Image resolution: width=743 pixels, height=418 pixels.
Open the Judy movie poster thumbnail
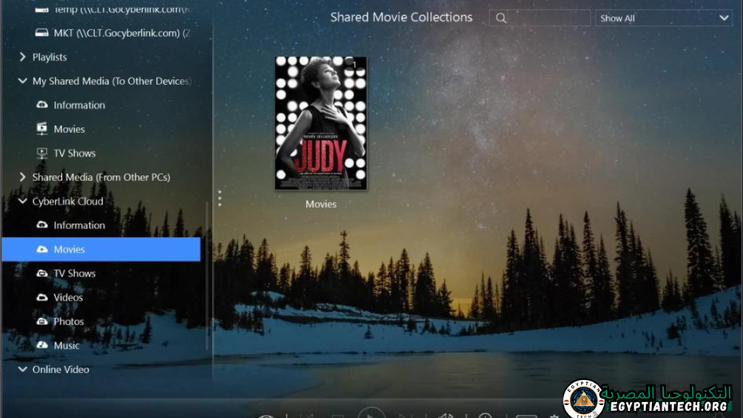coord(320,123)
